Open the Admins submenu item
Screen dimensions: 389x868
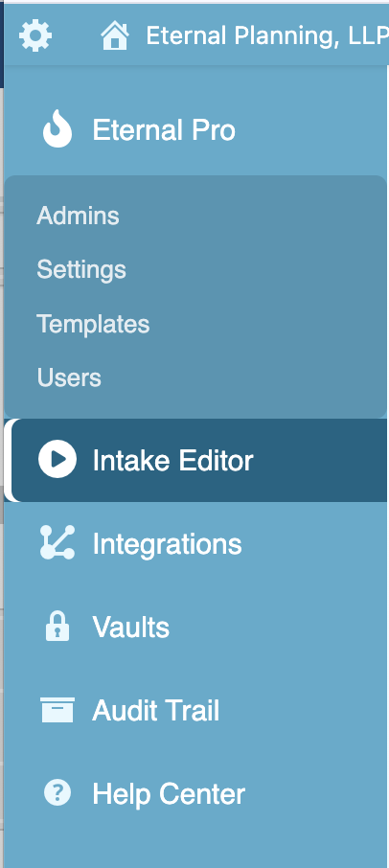click(x=78, y=216)
